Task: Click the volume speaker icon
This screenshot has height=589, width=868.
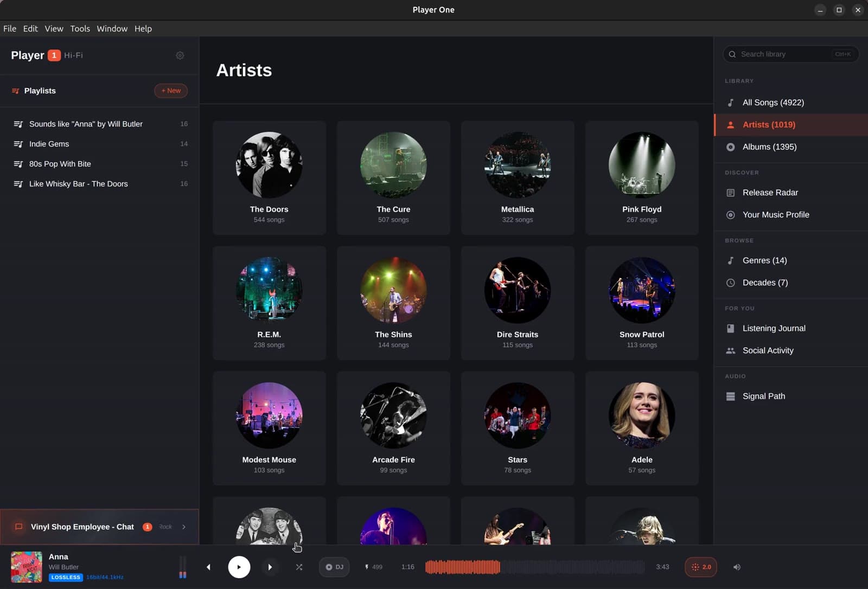Action: pos(737,567)
